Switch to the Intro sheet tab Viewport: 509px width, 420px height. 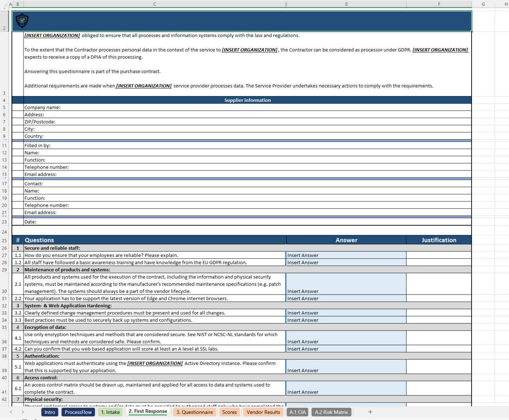(49, 412)
